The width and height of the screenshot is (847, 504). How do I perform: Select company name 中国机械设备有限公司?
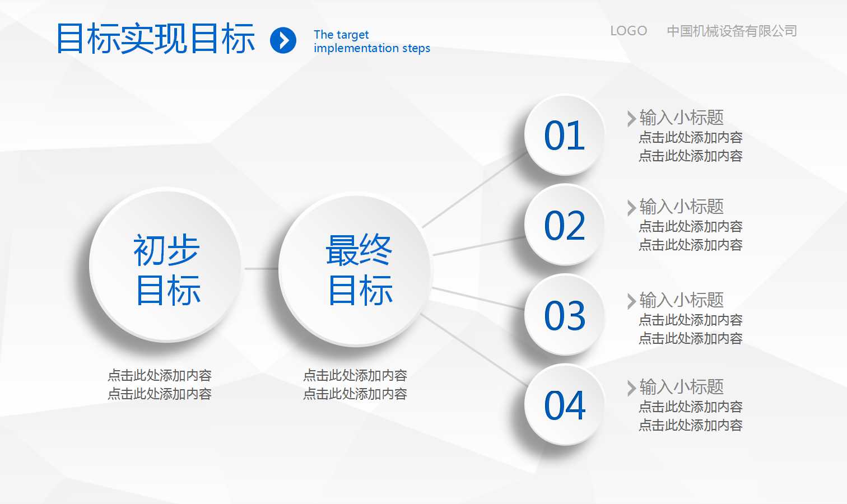click(x=732, y=31)
